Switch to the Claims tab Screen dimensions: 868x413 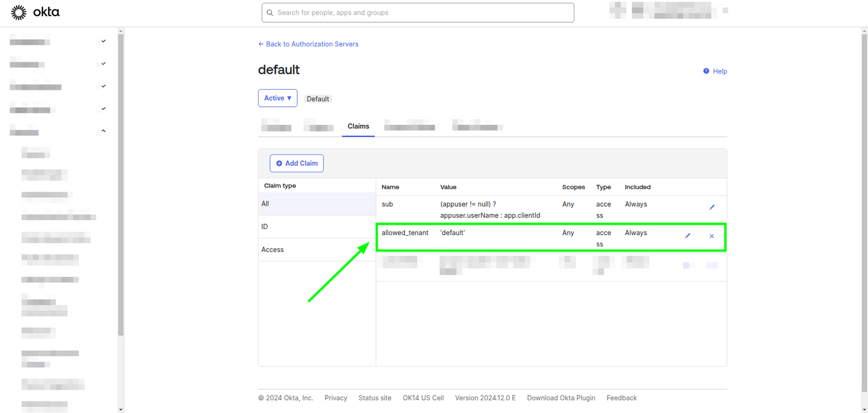tap(358, 126)
